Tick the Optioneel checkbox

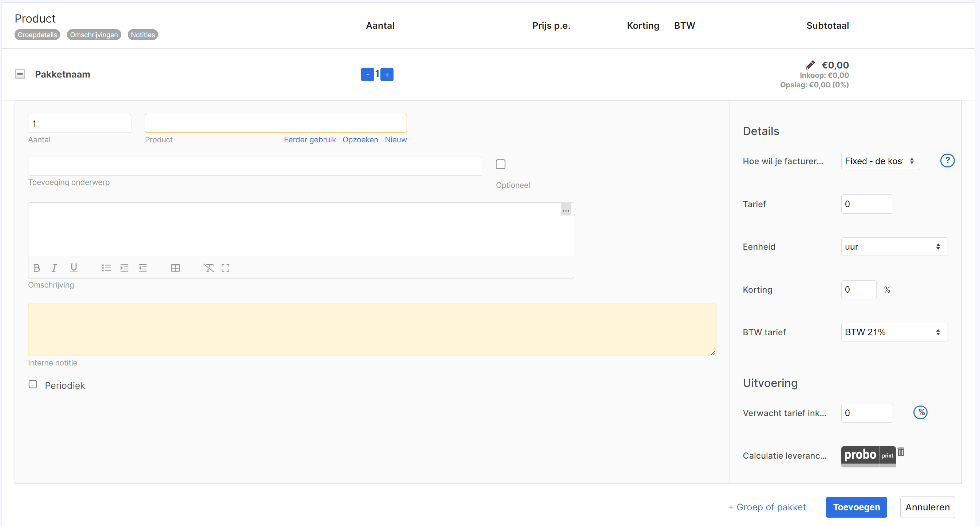coord(501,164)
